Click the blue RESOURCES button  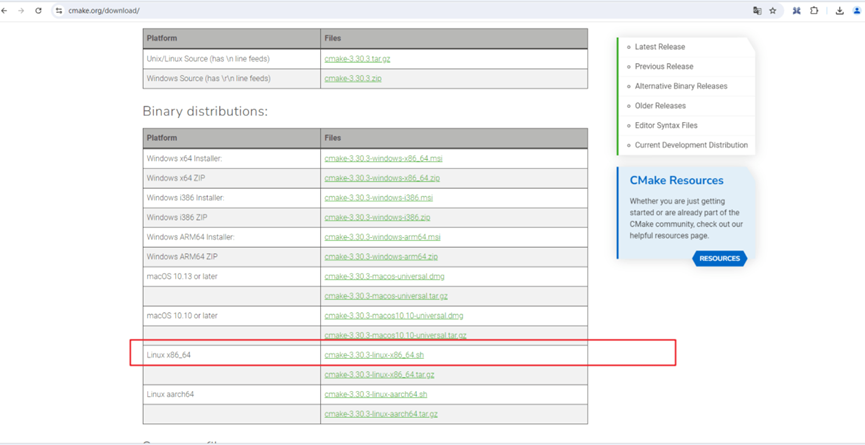pos(719,259)
